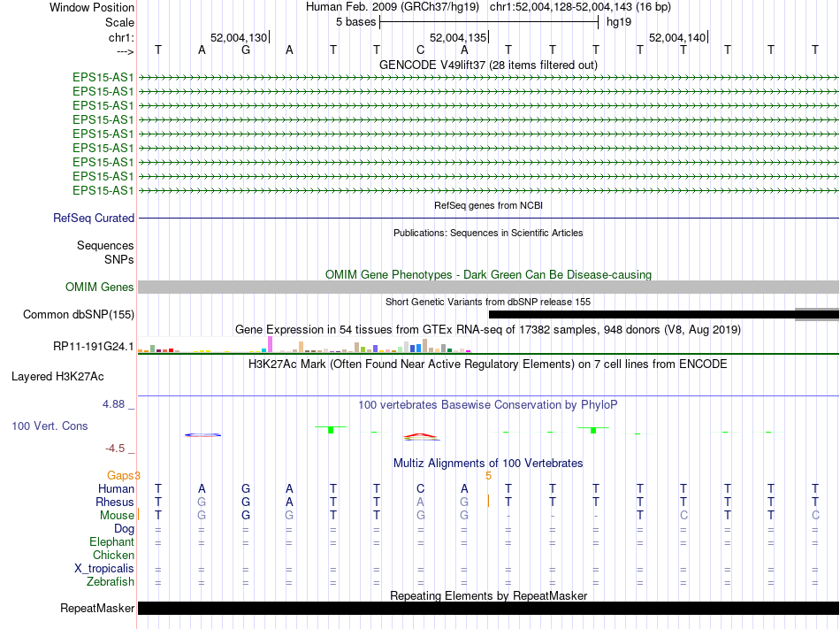This screenshot has width=840, height=629.
Task: Open the GTEx Gene Expression track title
Action: click(x=488, y=329)
